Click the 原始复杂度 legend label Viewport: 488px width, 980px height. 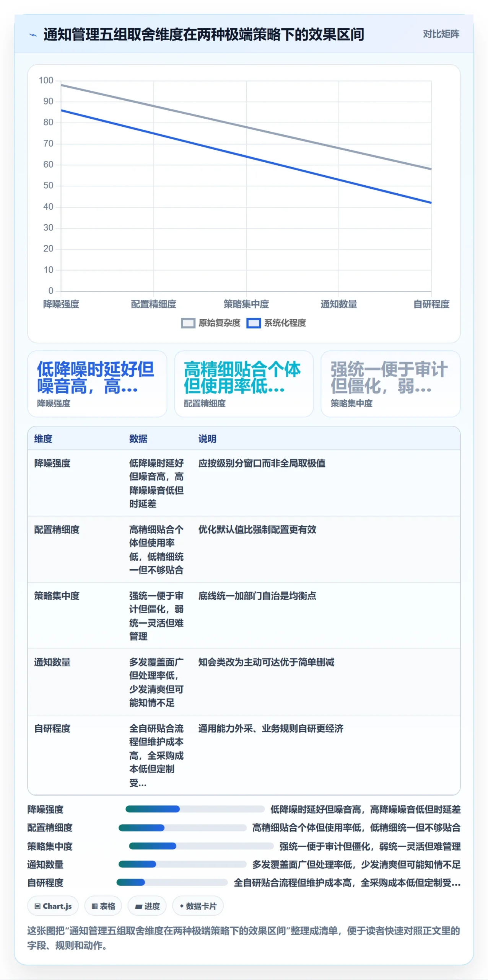pyautogui.click(x=220, y=323)
